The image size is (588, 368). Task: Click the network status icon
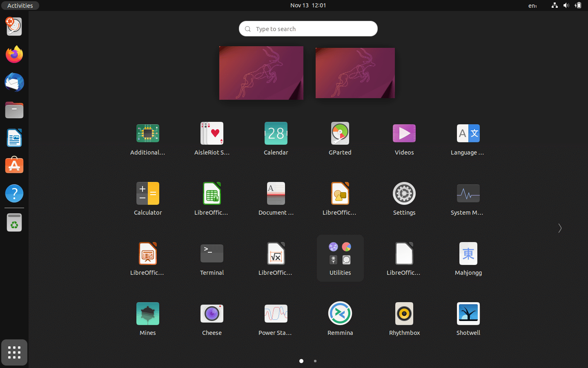(555, 5)
